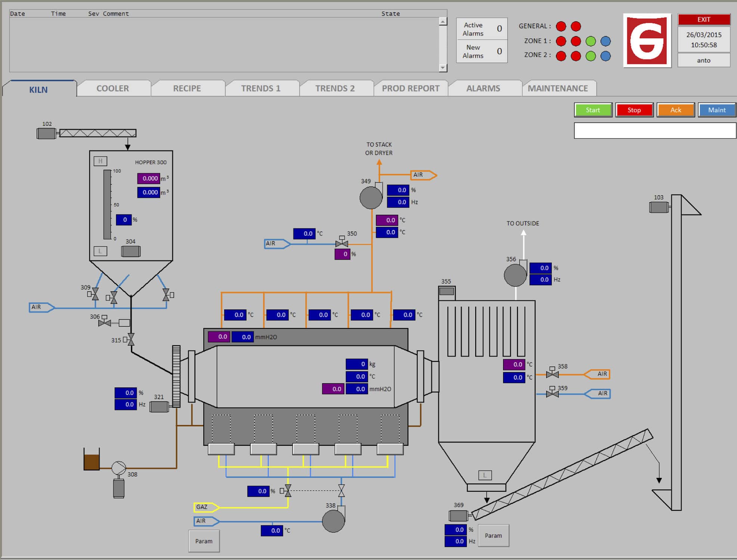
Task: Select fan motor 349 above the kiln
Action: tap(371, 198)
